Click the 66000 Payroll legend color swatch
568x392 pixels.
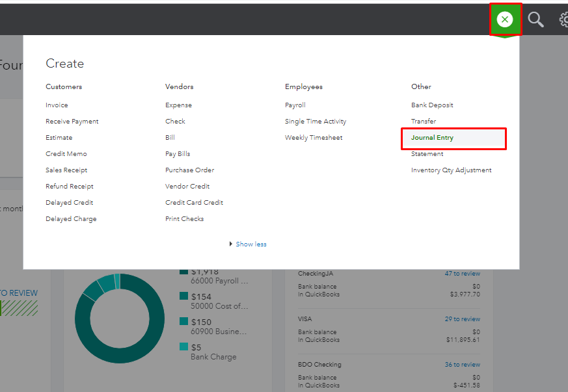pos(183,272)
